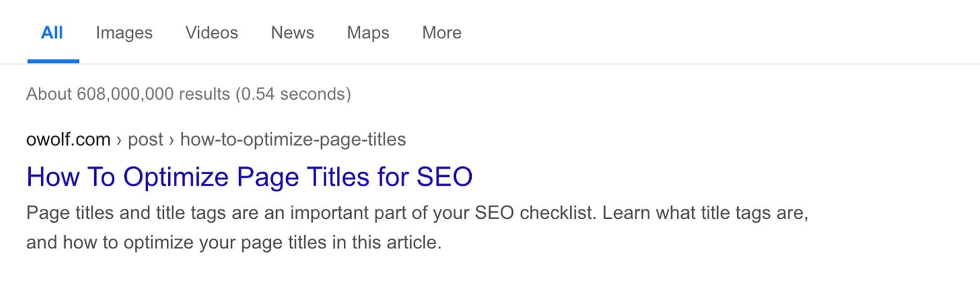
Task: Select the All search tab
Action: coord(52,33)
